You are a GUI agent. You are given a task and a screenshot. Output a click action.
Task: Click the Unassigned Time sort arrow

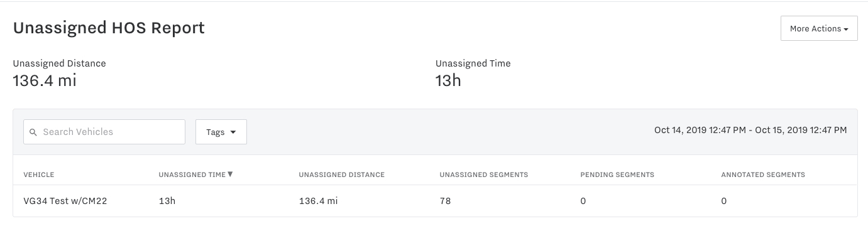click(230, 174)
